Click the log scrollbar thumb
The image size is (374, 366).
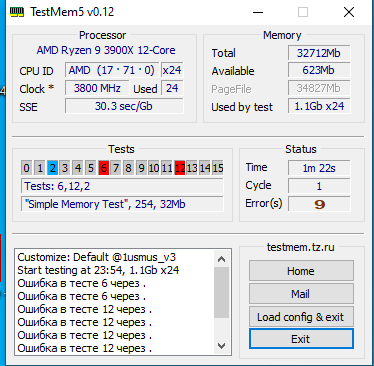pos(221,292)
